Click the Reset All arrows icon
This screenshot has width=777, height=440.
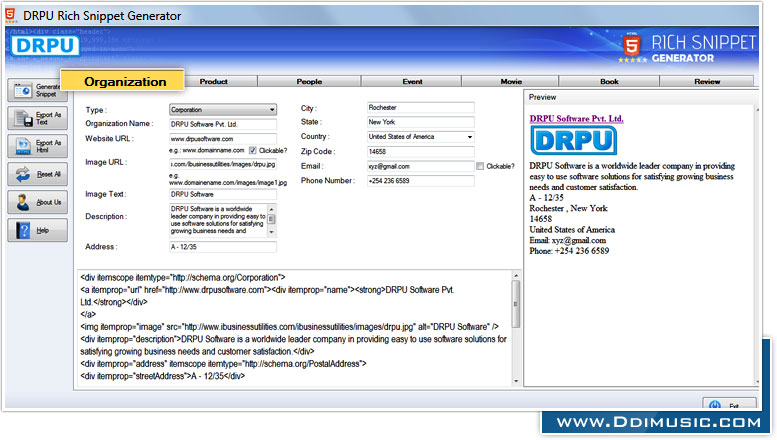coord(23,174)
